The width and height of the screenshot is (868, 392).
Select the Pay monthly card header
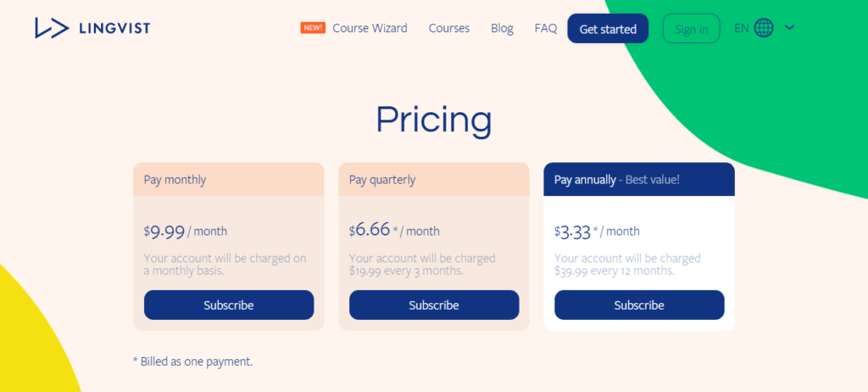(x=229, y=180)
